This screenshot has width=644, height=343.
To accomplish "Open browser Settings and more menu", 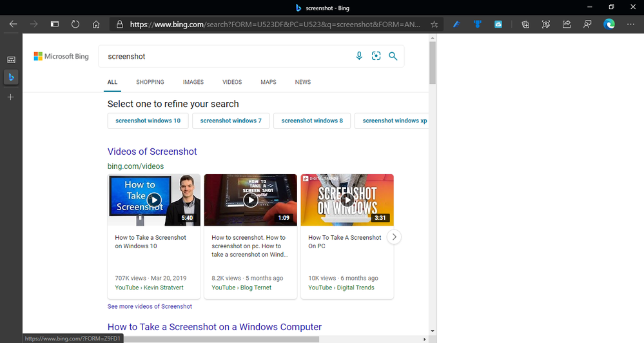I will click(x=630, y=24).
